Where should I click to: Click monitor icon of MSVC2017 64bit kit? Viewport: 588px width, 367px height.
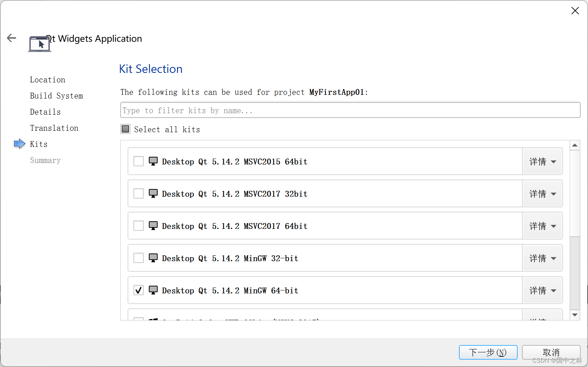tap(153, 226)
